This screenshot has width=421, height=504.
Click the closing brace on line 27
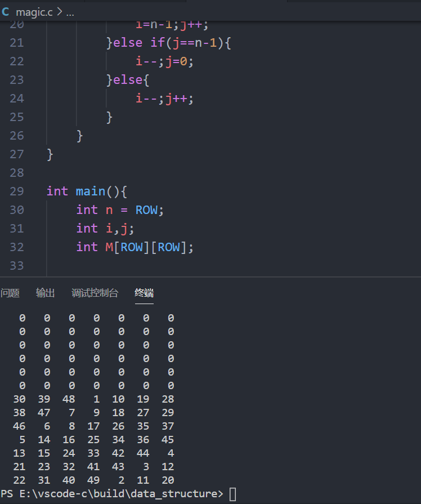pyautogui.click(x=50, y=155)
